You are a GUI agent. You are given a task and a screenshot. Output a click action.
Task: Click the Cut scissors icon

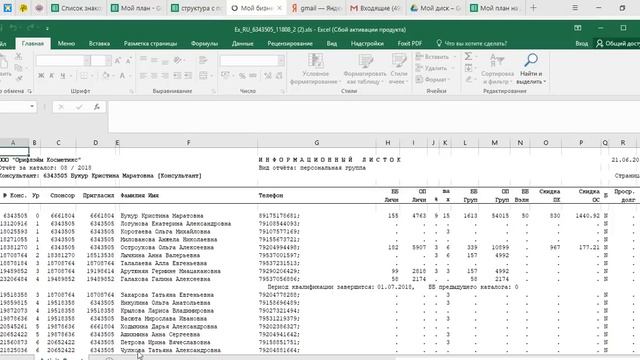click(x=18, y=57)
